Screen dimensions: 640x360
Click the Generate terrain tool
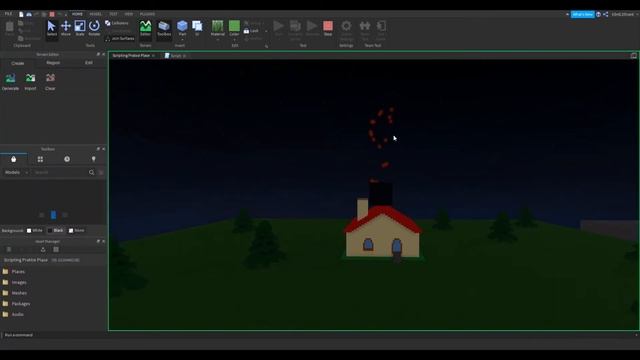(x=10, y=81)
